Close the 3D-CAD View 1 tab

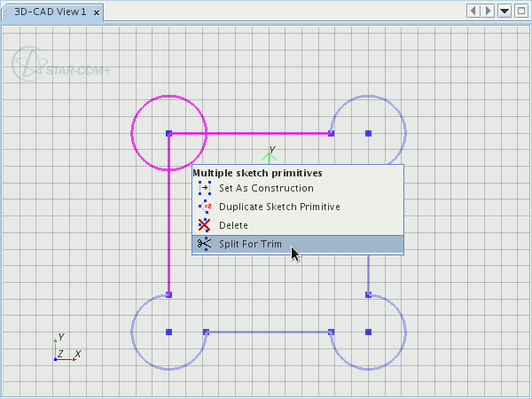click(x=96, y=12)
